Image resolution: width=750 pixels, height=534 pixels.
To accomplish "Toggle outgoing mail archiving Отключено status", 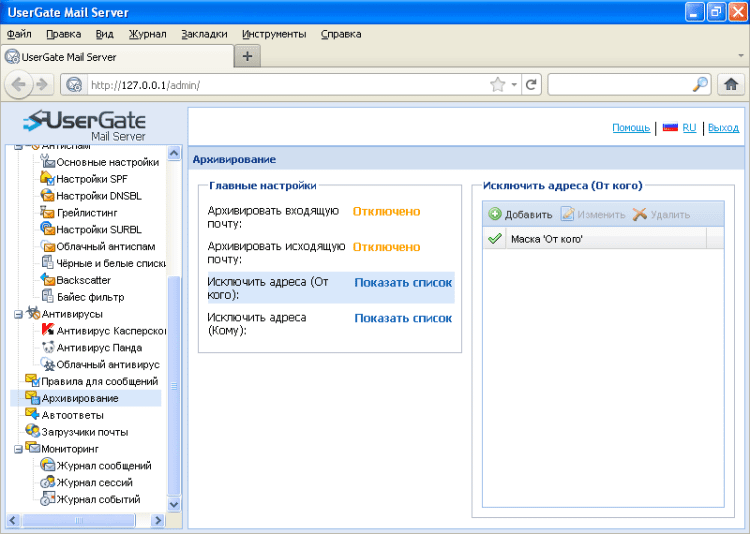I will pyautogui.click(x=386, y=247).
